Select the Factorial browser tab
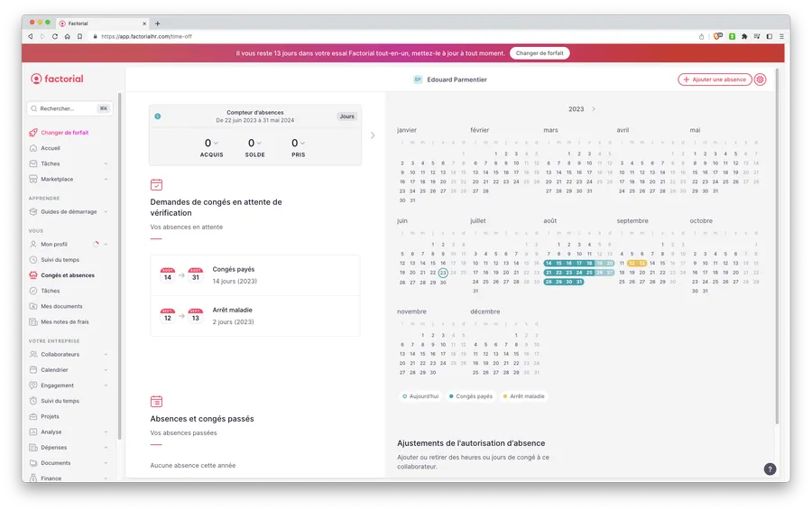812x511 pixels. 101,23
